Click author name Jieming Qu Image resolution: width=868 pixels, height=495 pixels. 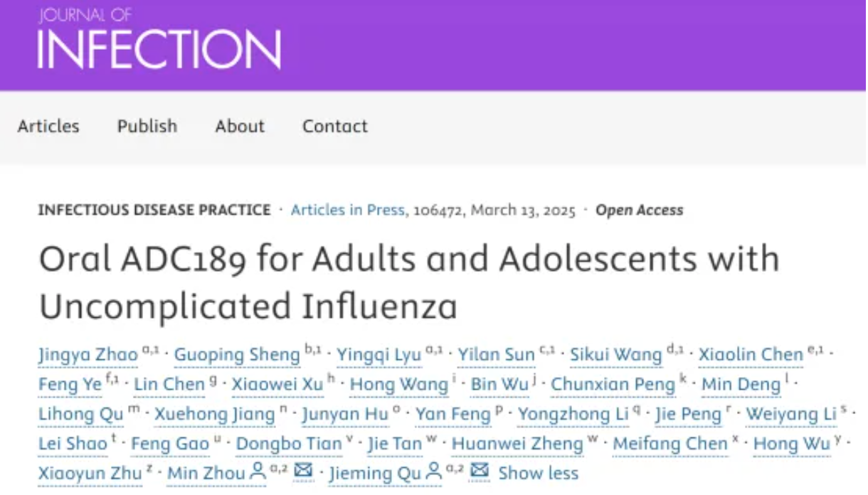[375, 474]
